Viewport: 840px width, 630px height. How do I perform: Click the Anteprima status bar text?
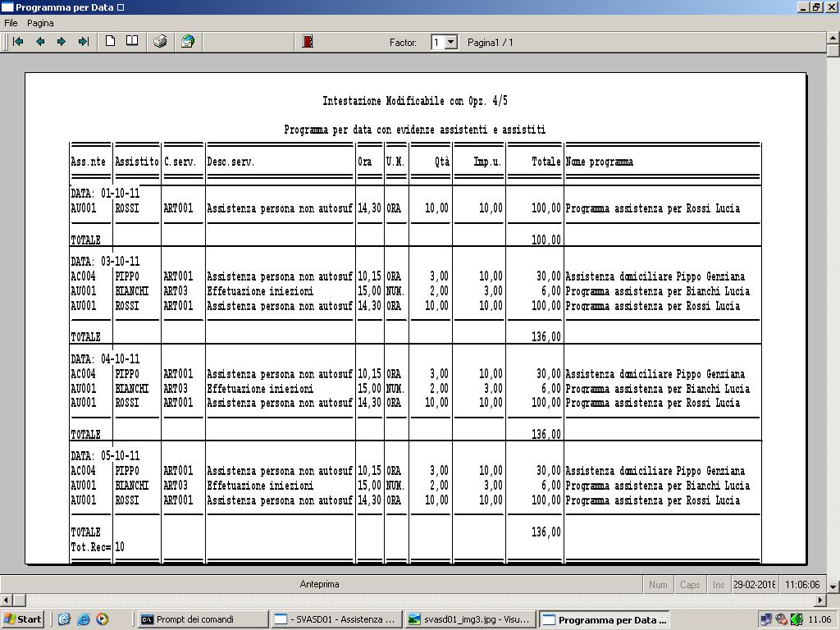tap(319, 584)
